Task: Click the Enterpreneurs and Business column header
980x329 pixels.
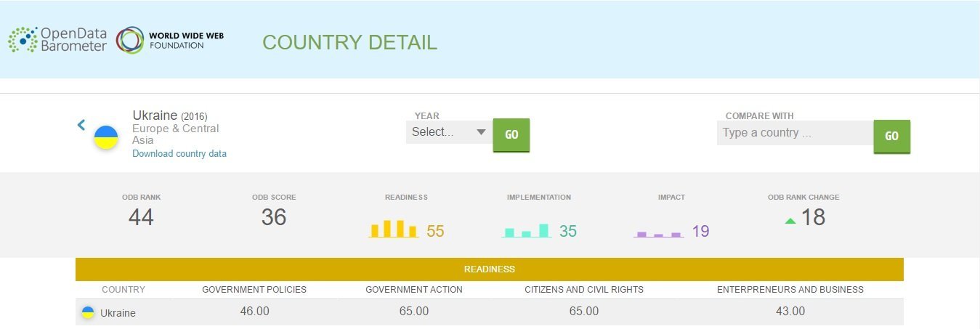Action: click(x=790, y=290)
